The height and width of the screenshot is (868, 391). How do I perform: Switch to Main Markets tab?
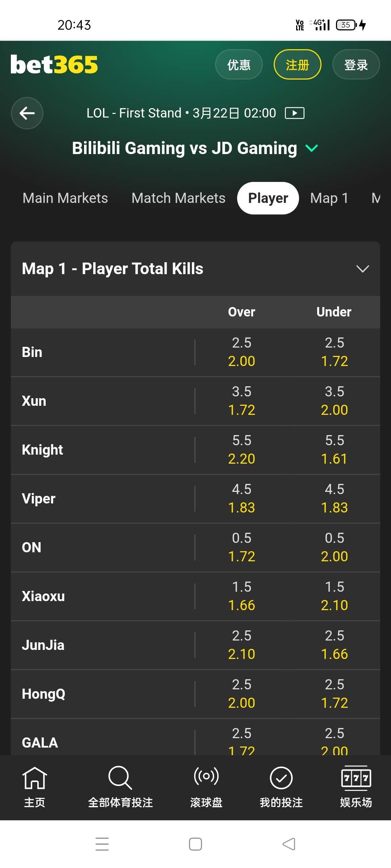pos(65,198)
